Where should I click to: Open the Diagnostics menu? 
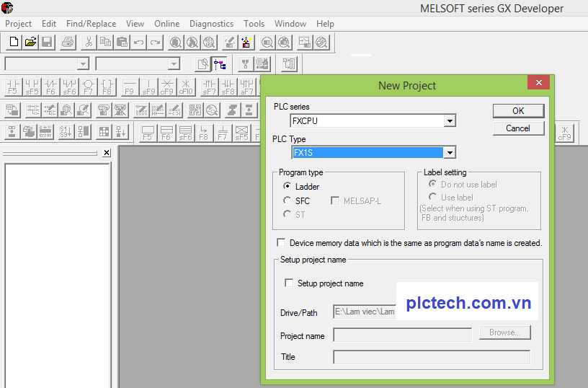coord(212,24)
